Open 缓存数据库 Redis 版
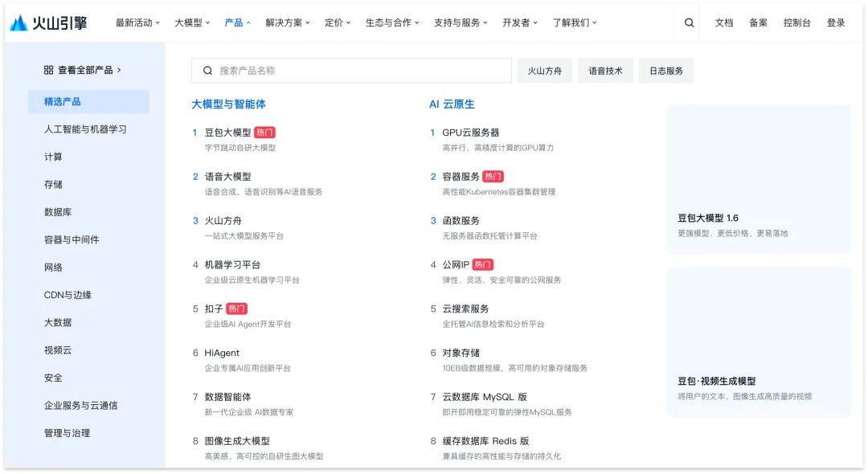This screenshot has height=474, width=868. point(485,441)
